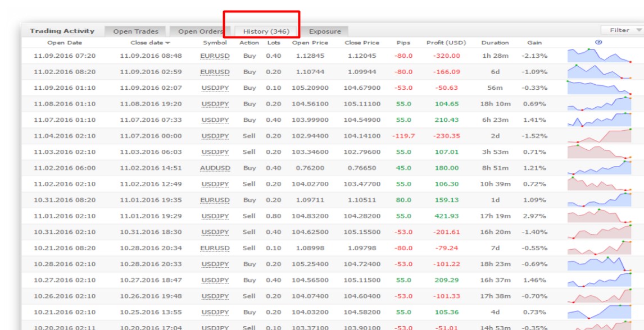Select close date 10.25.2016 13:55
Image resolution: width=644 pixels, height=330 pixels.
click(x=151, y=313)
